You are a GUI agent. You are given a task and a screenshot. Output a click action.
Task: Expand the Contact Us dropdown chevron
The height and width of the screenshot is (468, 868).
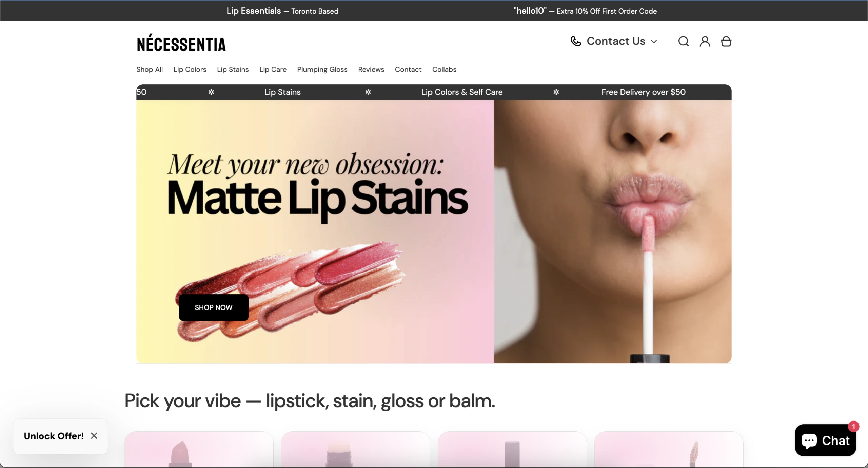[654, 42]
